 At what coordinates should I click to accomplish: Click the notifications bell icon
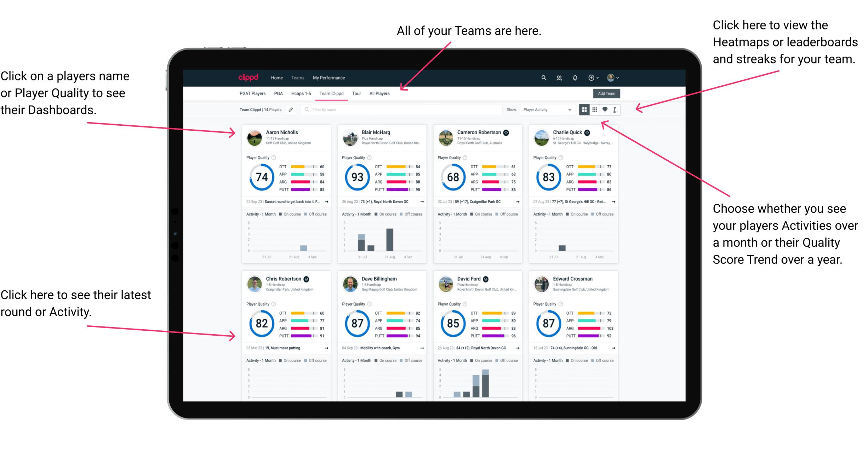570,77
